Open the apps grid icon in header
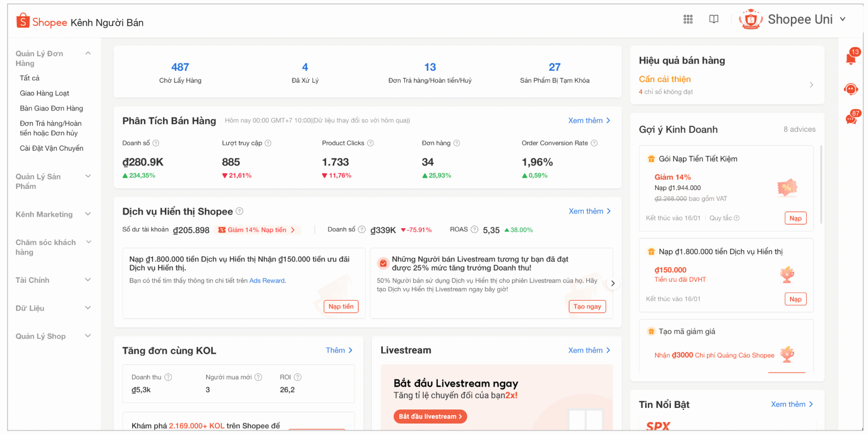868x434 pixels. point(688,19)
